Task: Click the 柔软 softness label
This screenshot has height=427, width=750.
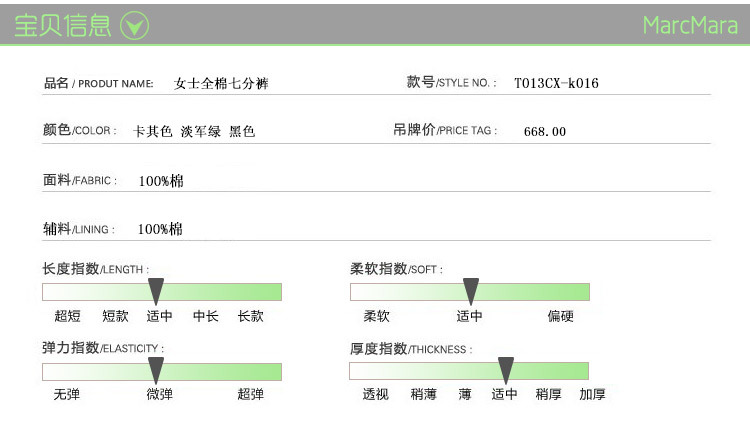Action: pos(377,316)
